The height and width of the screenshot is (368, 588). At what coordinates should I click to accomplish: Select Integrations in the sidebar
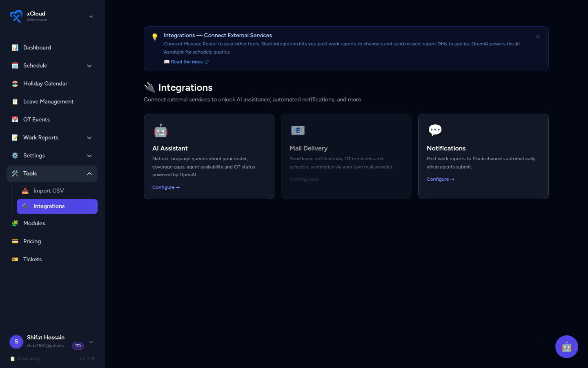[48, 206]
